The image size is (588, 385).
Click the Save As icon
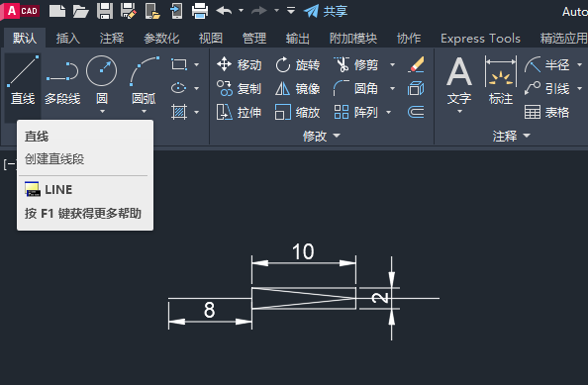[x=129, y=11]
